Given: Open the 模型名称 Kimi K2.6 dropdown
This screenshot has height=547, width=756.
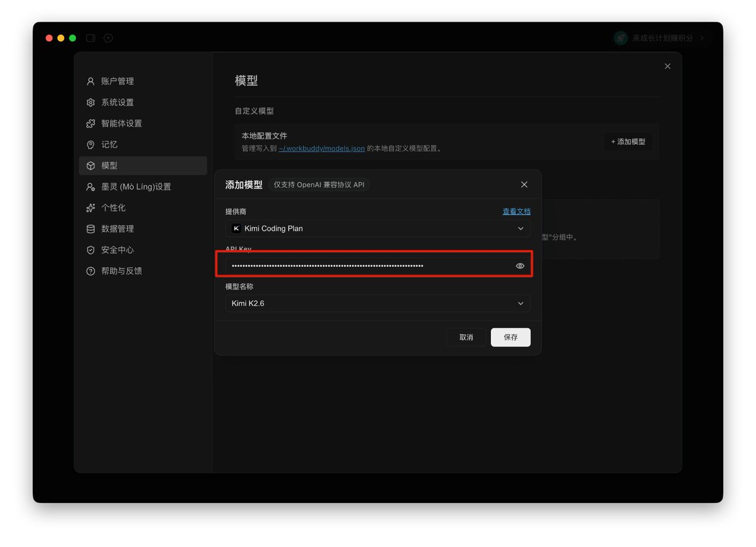Looking at the screenshot, I should point(378,303).
